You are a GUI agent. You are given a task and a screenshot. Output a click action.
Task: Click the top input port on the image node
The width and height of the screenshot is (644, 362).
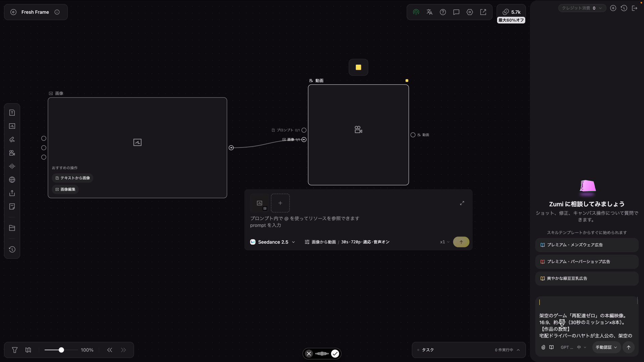44,138
